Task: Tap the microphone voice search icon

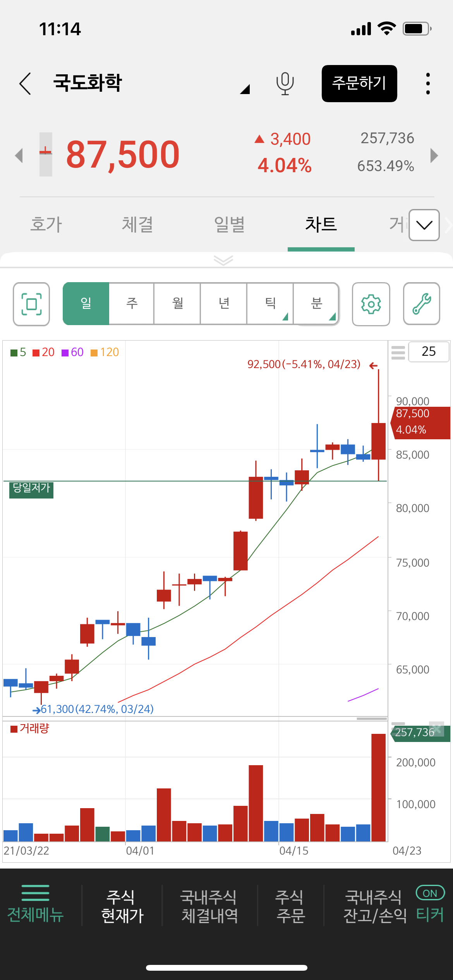Action: click(285, 84)
